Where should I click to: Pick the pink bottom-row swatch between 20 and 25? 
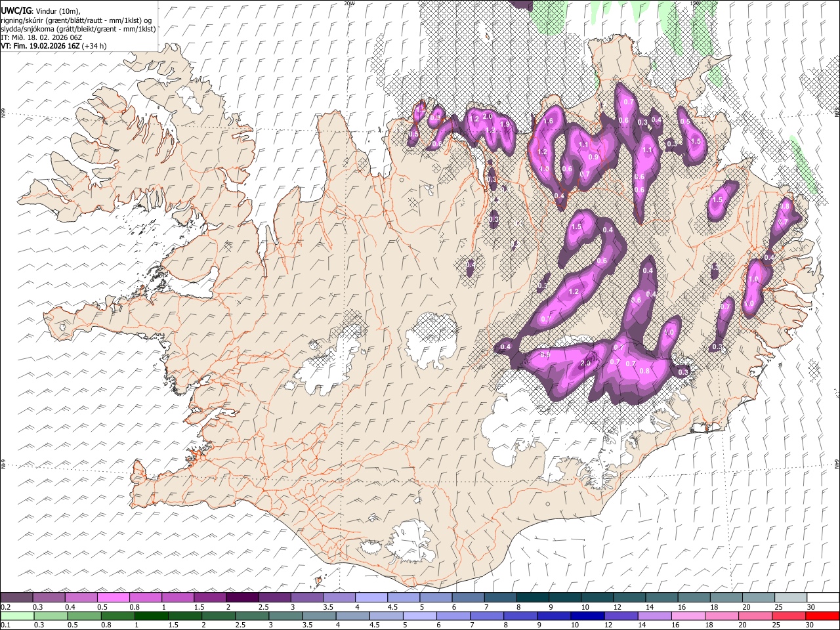(x=755, y=616)
